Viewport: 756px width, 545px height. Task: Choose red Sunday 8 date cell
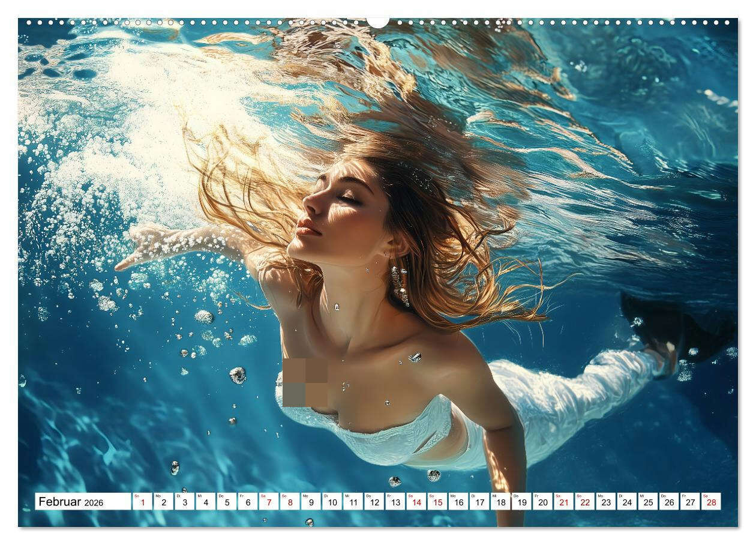click(x=289, y=502)
